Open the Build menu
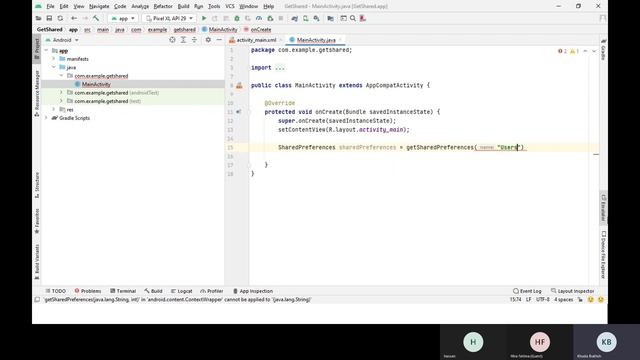The image size is (640, 360). (183, 7)
